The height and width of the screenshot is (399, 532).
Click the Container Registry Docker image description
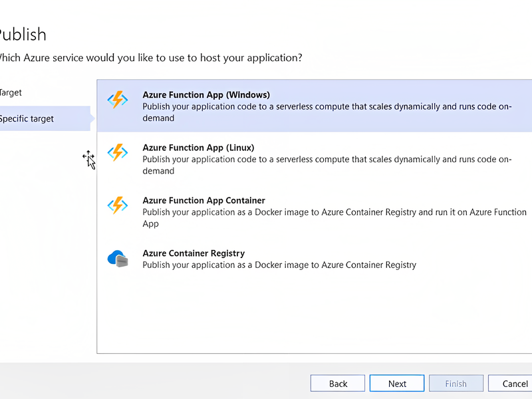click(279, 265)
